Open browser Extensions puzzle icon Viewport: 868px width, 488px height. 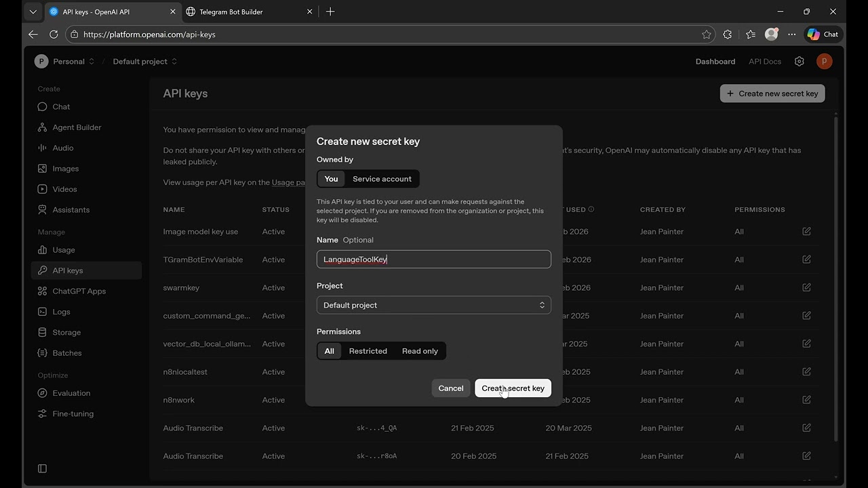728,34
